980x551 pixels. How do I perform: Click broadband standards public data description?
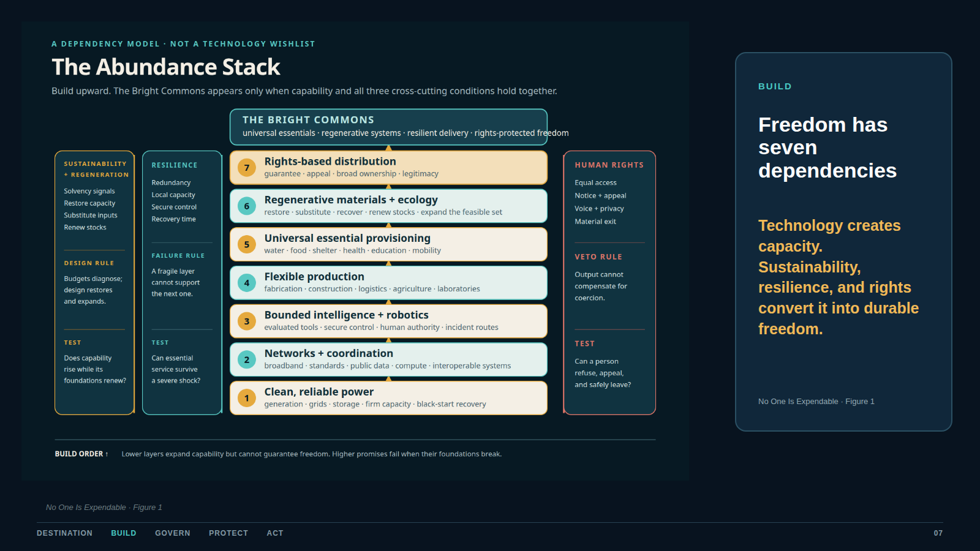pyautogui.click(x=388, y=365)
